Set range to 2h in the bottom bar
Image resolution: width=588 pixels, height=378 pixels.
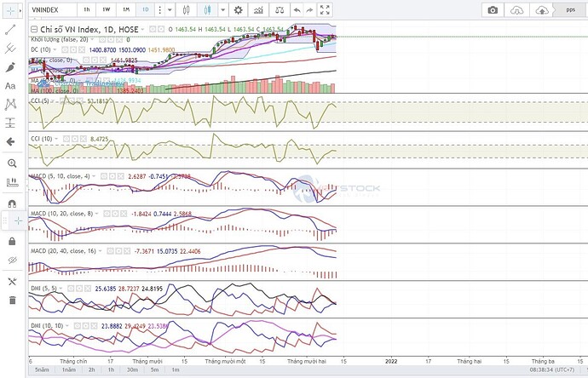(x=91, y=369)
